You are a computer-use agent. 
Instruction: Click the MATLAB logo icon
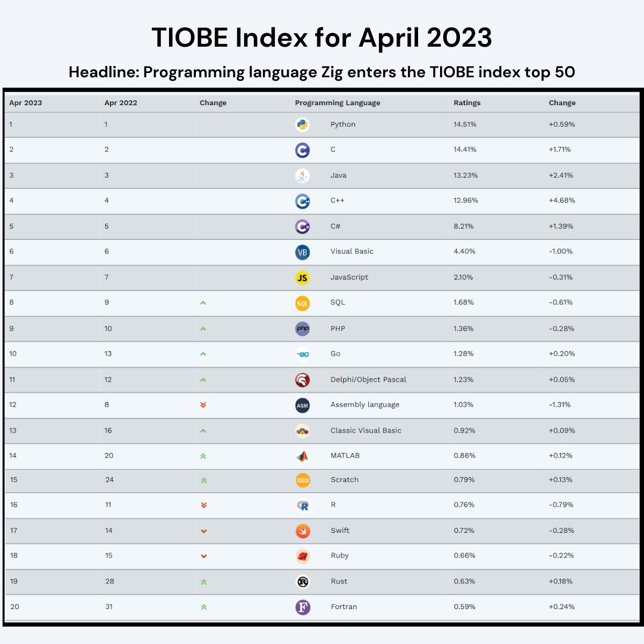[x=302, y=456]
